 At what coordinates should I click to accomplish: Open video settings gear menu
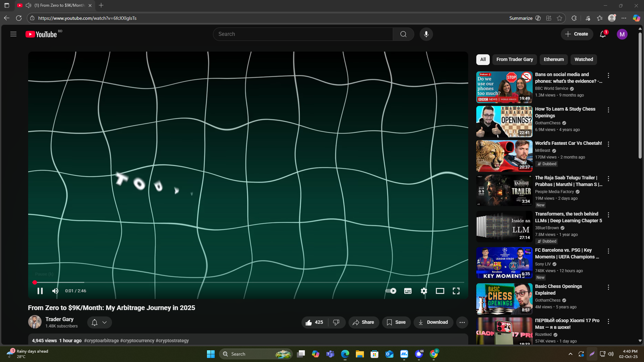(424, 291)
